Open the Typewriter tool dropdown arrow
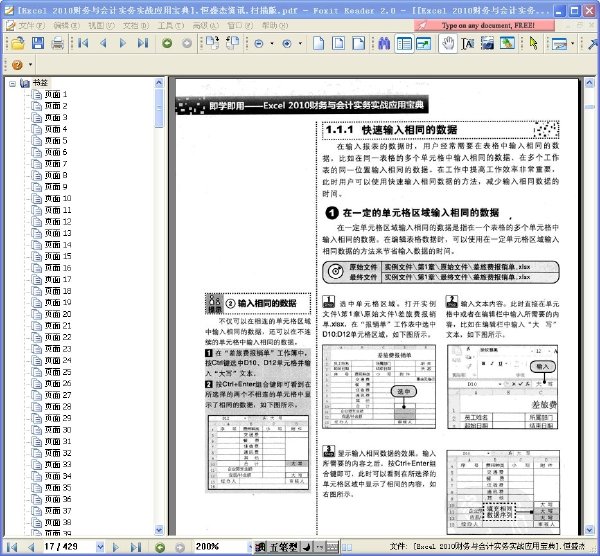Screen dimensions: 600x556 [572, 44]
